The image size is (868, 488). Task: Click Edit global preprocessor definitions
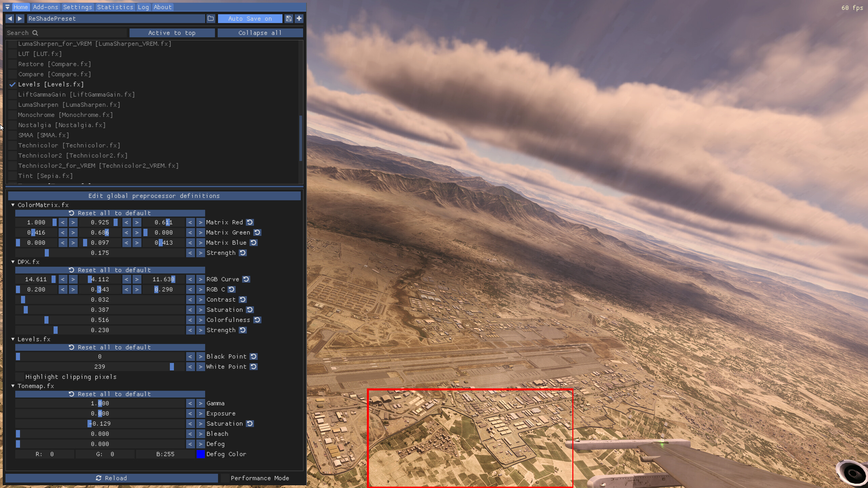pos(154,196)
